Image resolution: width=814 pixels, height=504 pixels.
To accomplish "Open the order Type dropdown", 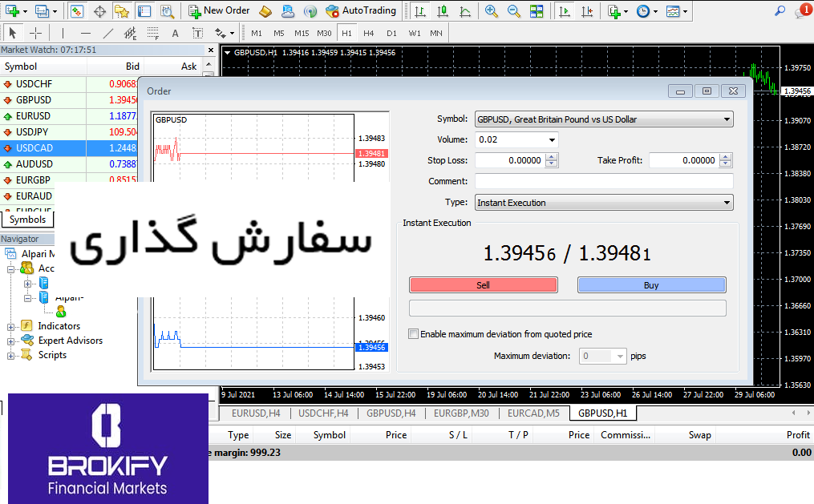I will pyautogui.click(x=604, y=203).
